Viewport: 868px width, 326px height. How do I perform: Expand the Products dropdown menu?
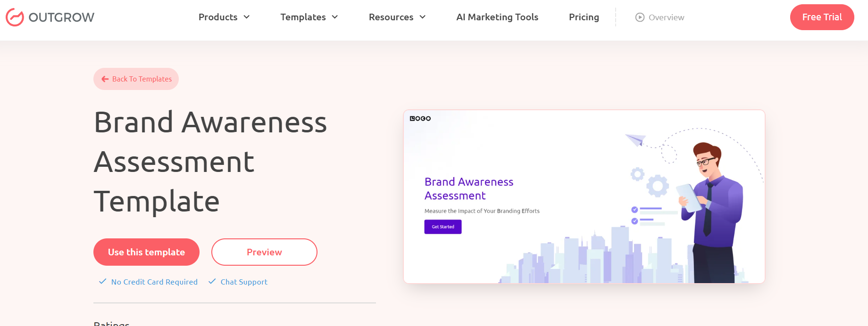click(x=224, y=17)
